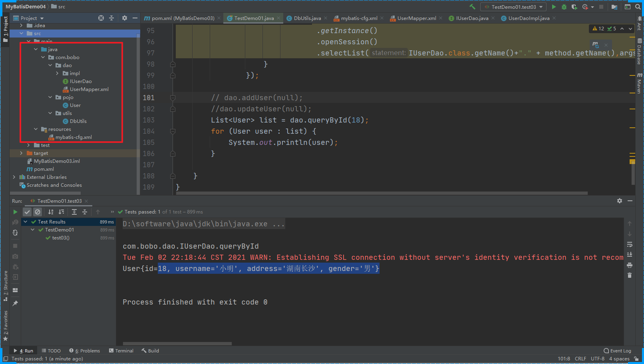Viewport: 644px width, 364px height.
Task: Open Project panel settings gear
Action: 125,18
